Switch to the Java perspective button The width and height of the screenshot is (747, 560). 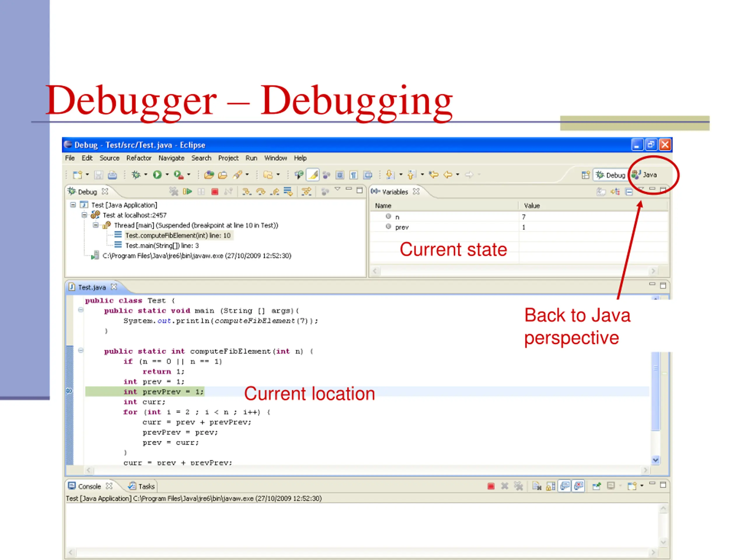point(644,175)
